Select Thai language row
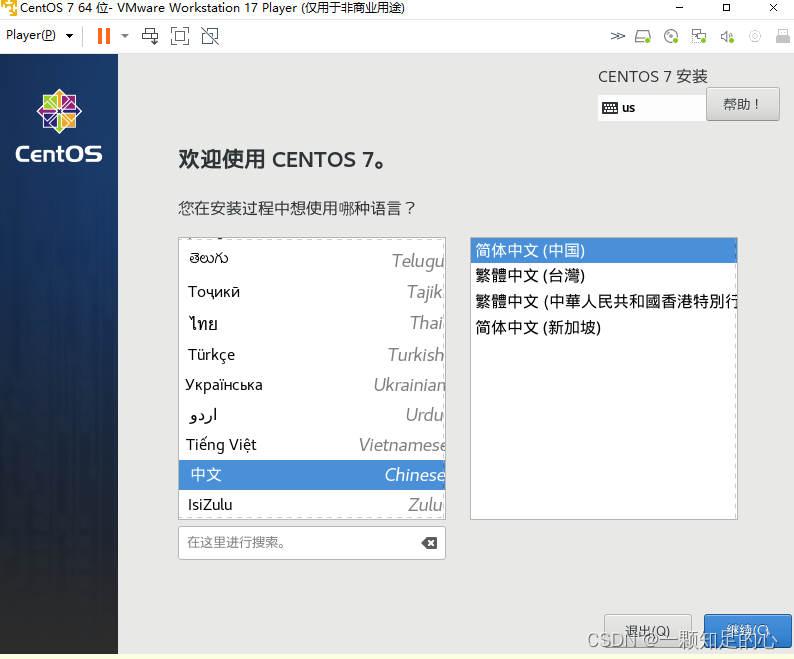The image size is (794, 659). point(312,323)
